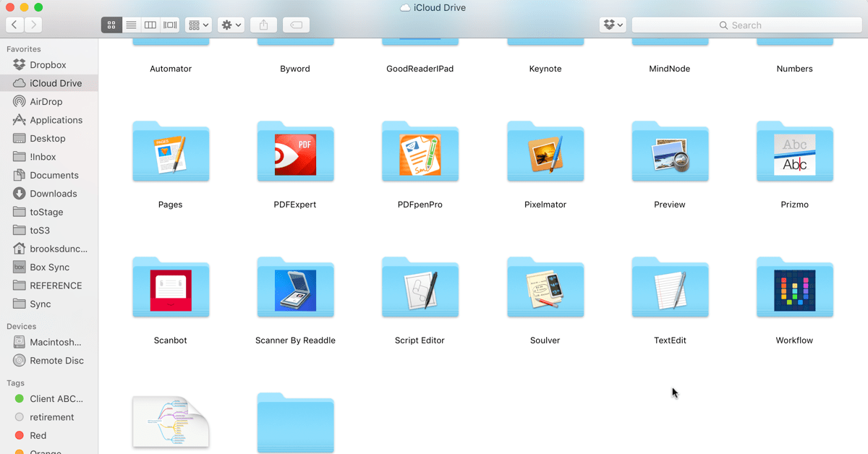Image resolution: width=868 pixels, height=454 pixels.
Task: Open Applications from the sidebar
Action: click(x=49, y=120)
